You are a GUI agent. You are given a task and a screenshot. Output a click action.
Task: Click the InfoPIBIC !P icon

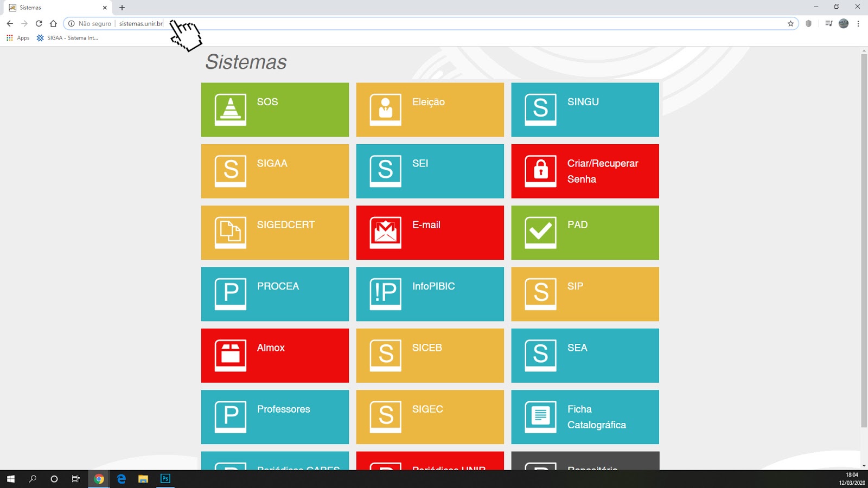(386, 294)
